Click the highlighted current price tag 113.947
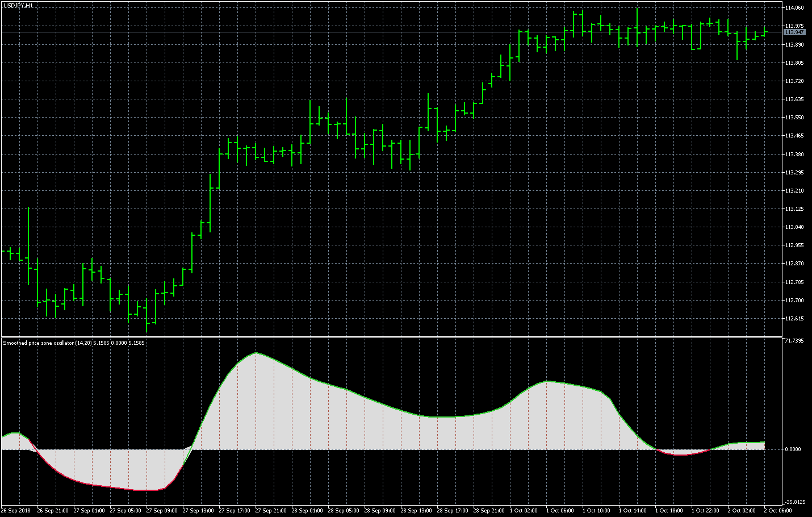The width and height of the screenshot is (812, 517). pyautogui.click(x=794, y=32)
